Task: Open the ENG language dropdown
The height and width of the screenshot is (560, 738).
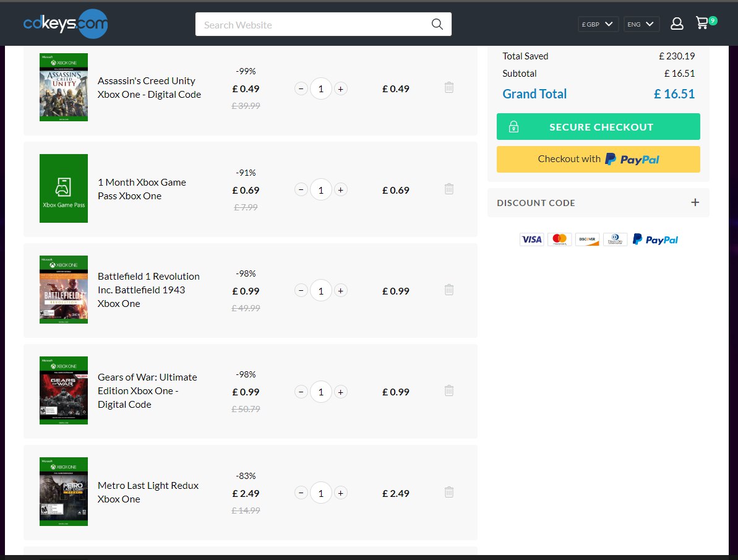Action: pos(641,24)
